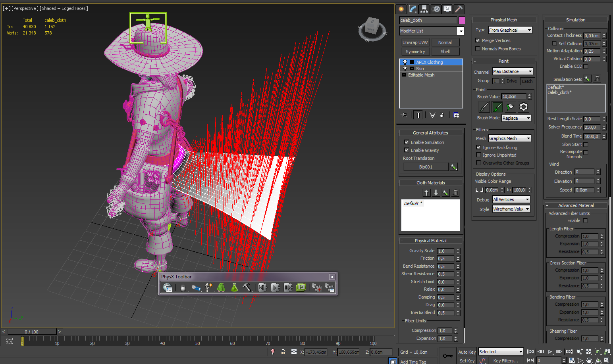
Task: Select the paint bucket flood tool
Action: (510, 107)
